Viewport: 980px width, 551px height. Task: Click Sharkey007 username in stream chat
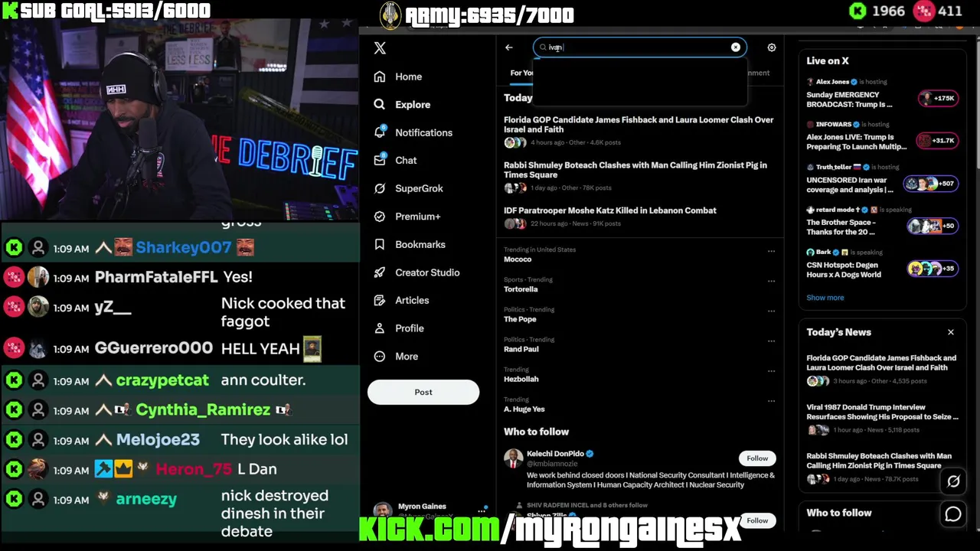(183, 247)
